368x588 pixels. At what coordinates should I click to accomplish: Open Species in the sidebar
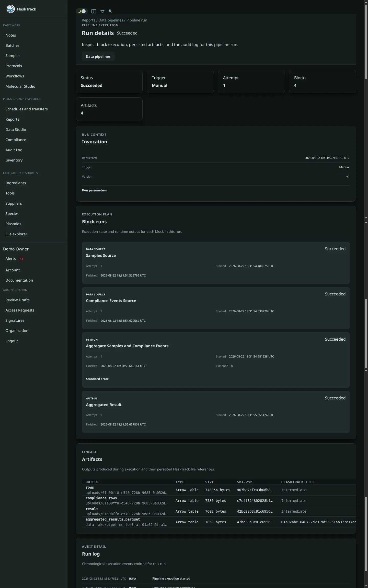(x=12, y=214)
